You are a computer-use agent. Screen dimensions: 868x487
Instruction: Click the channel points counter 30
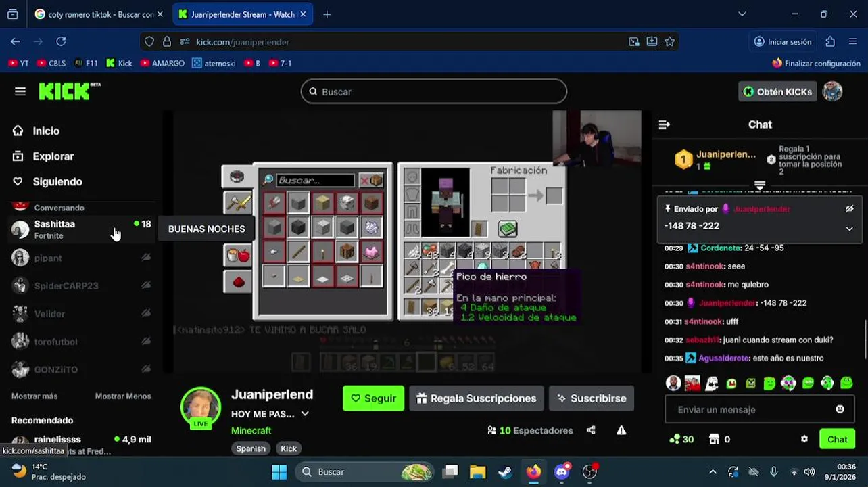pos(681,439)
